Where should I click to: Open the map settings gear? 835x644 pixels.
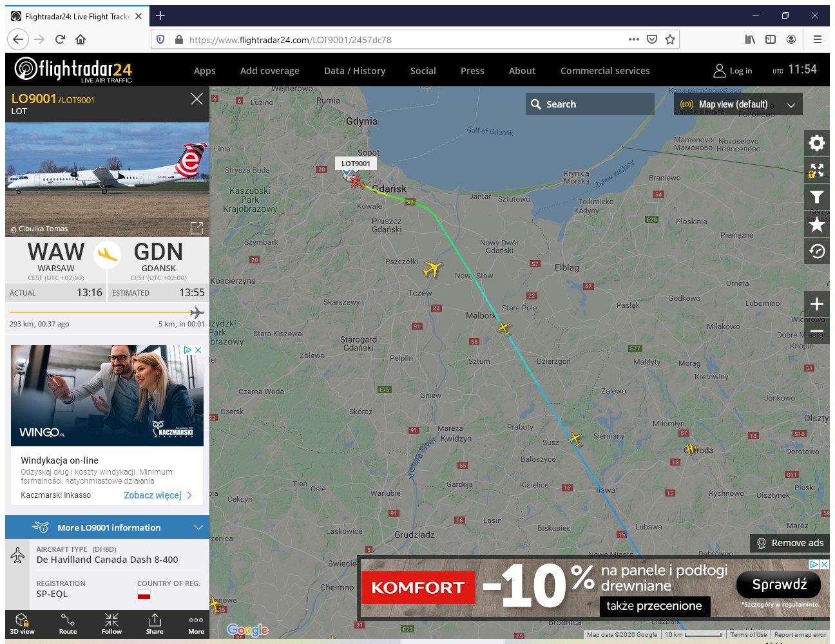pos(816,143)
